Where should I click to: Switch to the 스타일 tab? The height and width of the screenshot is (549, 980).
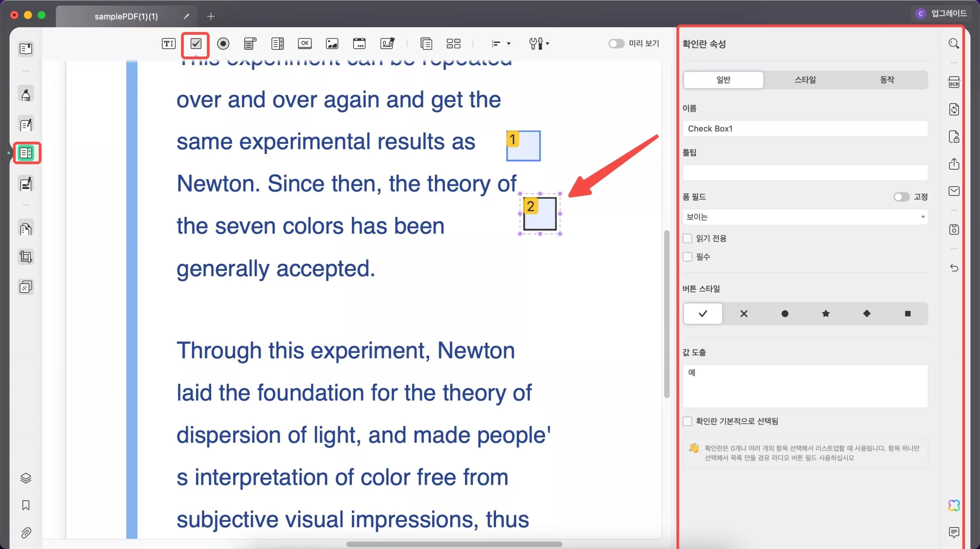click(x=805, y=80)
